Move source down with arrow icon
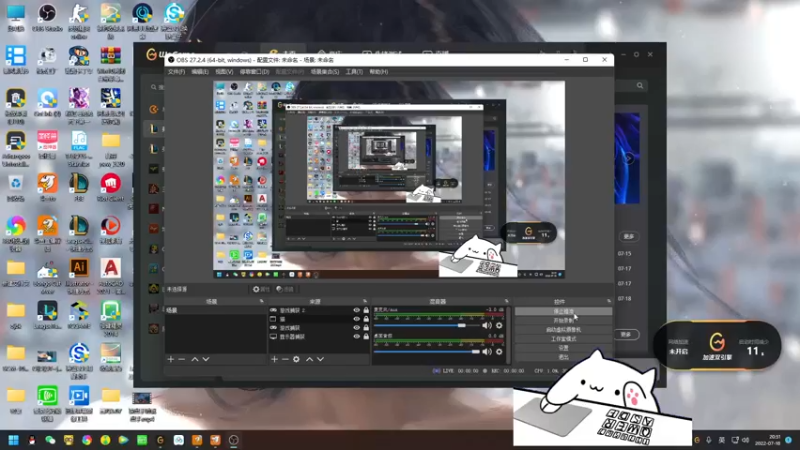 (x=320, y=359)
